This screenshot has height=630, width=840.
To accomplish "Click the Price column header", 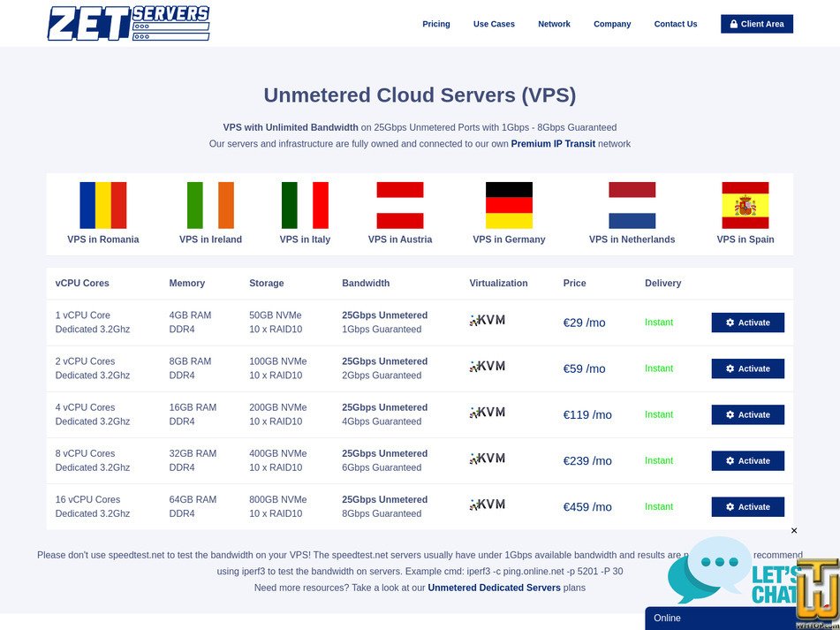I will pyautogui.click(x=574, y=283).
